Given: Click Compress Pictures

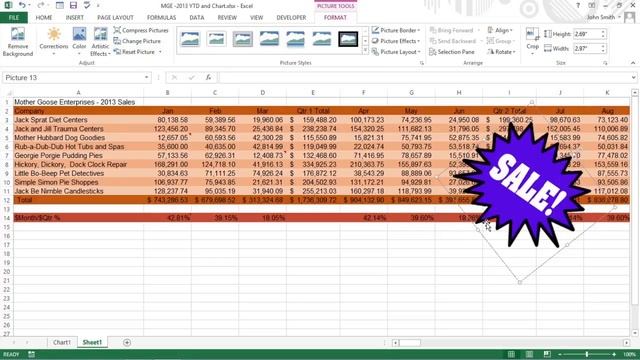Looking at the screenshot, I should [141, 30].
